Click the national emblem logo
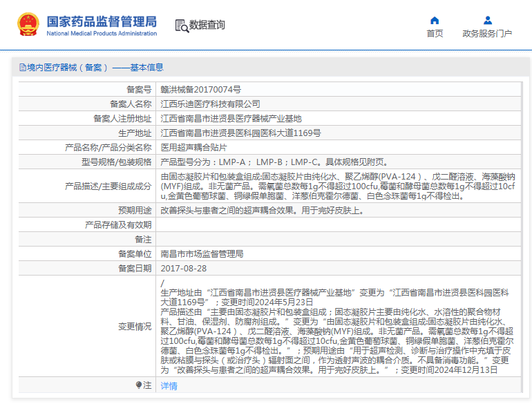This screenshot has width=532, height=404. pos(28,24)
